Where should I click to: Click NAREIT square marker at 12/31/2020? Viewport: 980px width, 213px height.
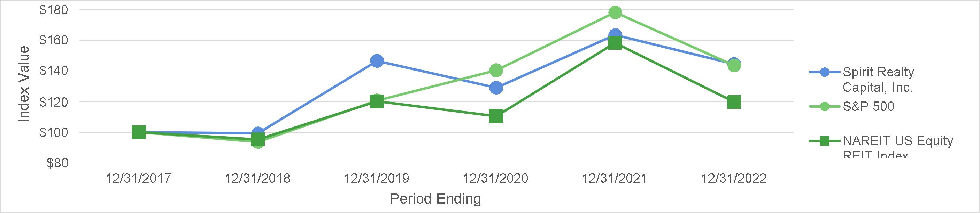(496, 116)
